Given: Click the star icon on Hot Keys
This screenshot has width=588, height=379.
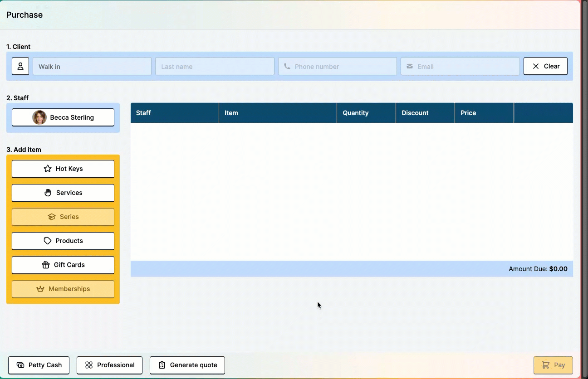Looking at the screenshot, I should coord(48,169).
